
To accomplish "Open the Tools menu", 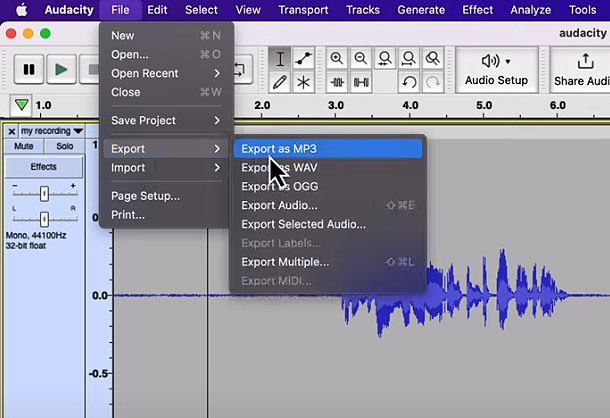I will click(582, 10).
